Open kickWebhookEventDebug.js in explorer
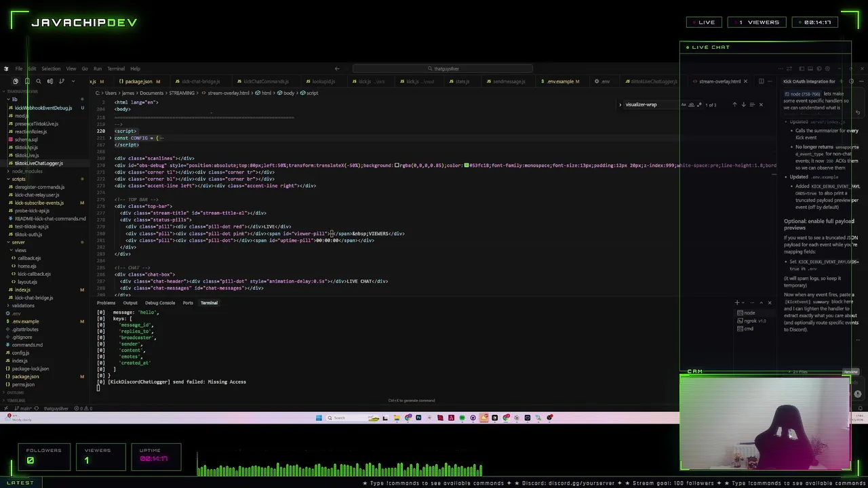The image size is (868, 488). pos(43,108)
